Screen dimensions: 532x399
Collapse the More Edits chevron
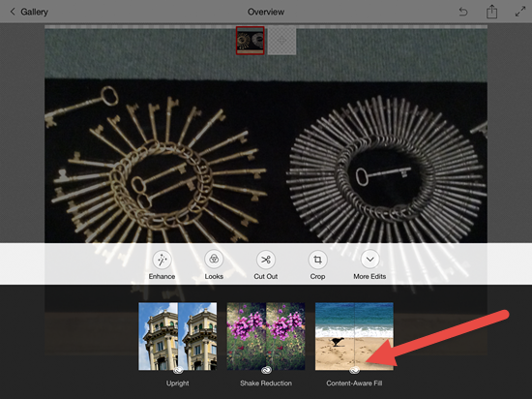tap(369, 260)
